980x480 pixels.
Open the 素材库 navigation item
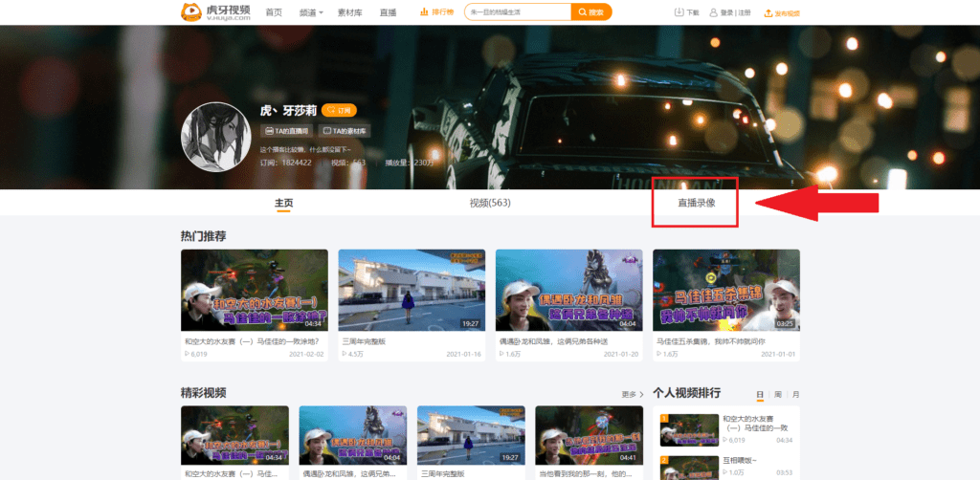tap(350, 12)
